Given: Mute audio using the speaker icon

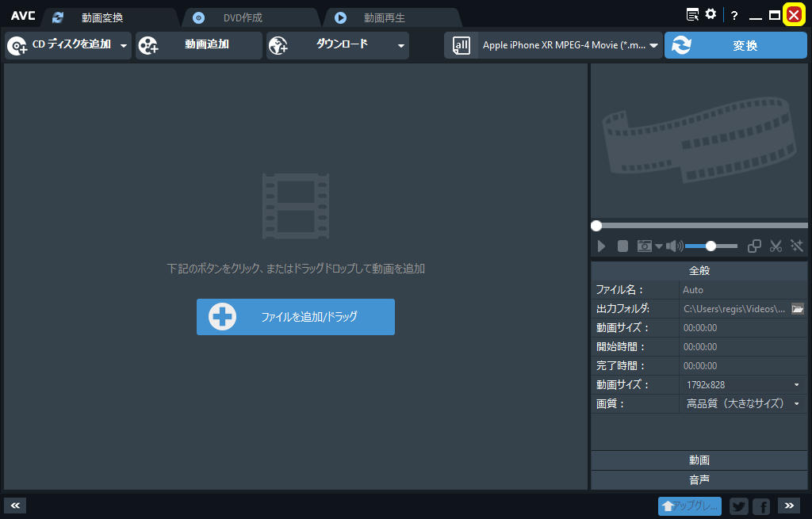Looking at the screenshot, I should pyautogui.click(x=673, y=246).
